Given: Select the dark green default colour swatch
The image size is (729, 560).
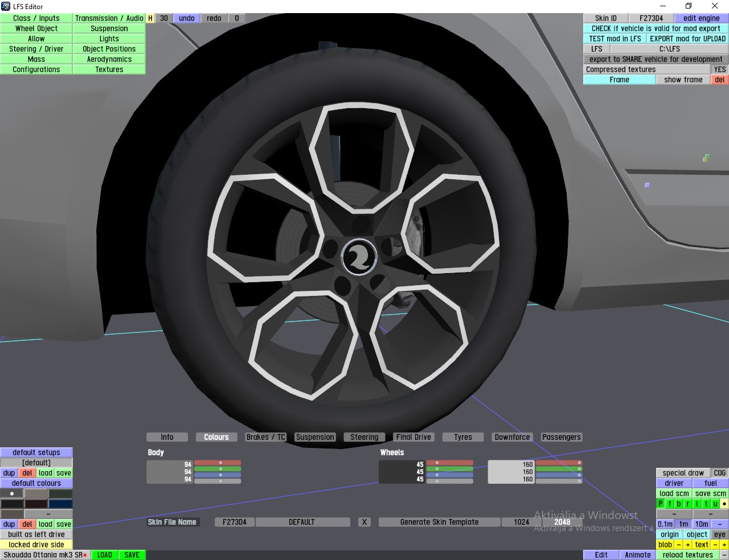Looking at the screenshot, I should (60, 493).
